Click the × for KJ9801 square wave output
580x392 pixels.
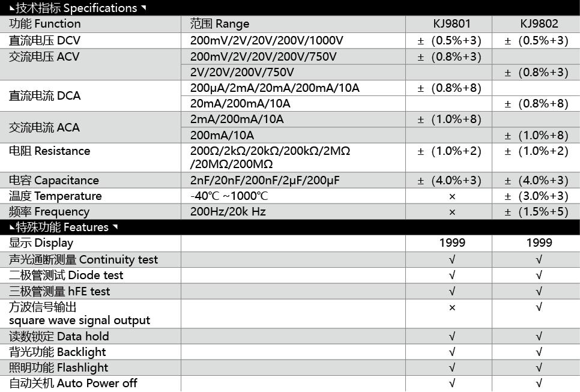click(452, 307)
